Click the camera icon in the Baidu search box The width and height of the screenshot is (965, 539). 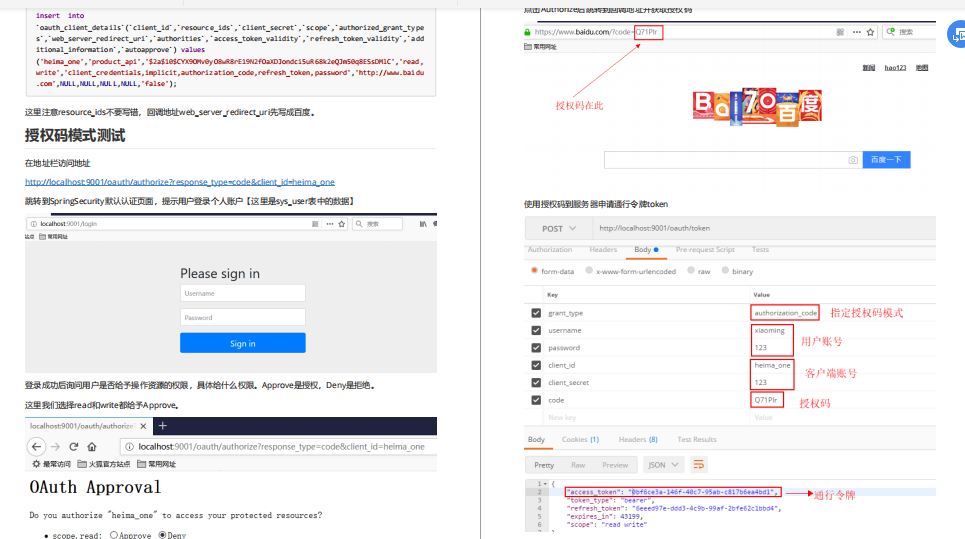point(853,160)
